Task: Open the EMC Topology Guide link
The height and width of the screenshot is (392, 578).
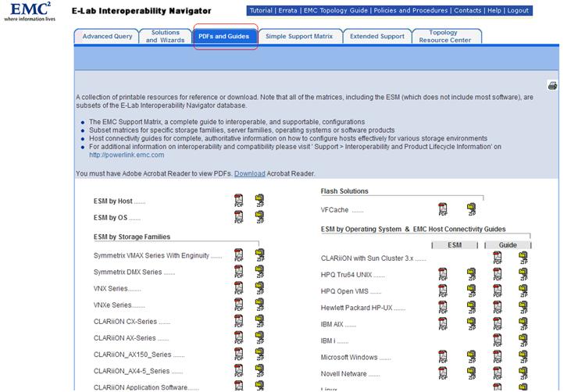Action: click(335, 10)
